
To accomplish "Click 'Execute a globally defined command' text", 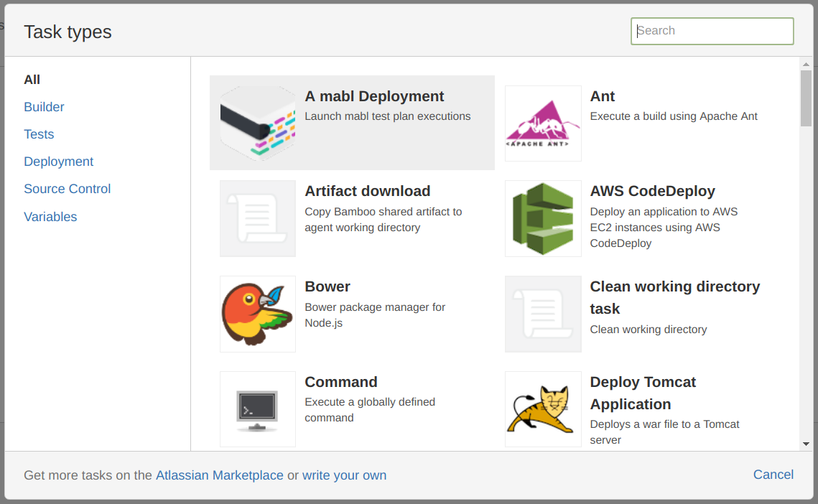I will click(x=370, y=410).
